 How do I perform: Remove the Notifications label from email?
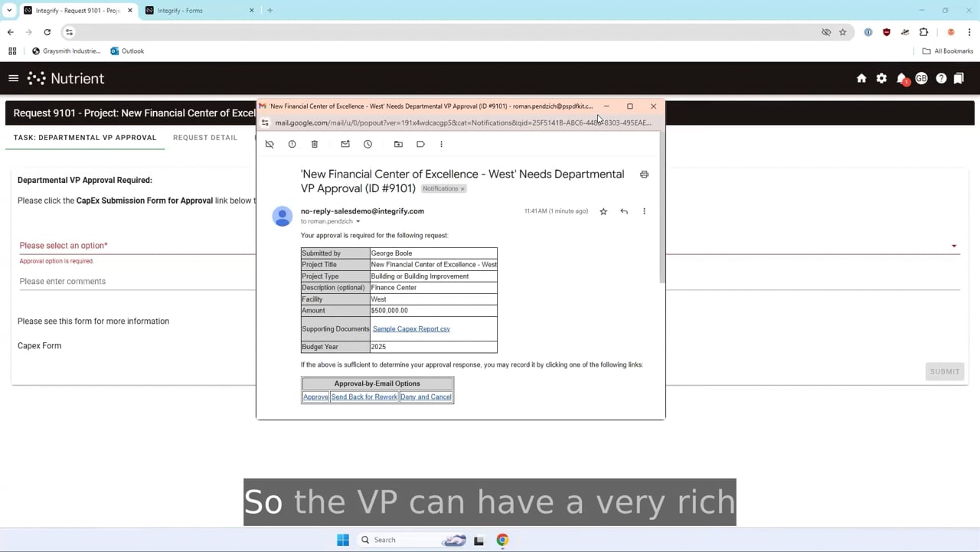pos(462,189)
